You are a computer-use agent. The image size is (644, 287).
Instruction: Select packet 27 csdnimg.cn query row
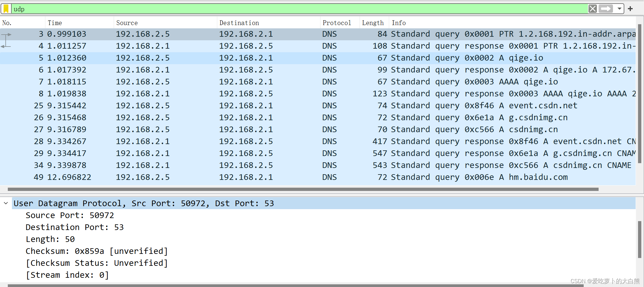tap(318, 129)
